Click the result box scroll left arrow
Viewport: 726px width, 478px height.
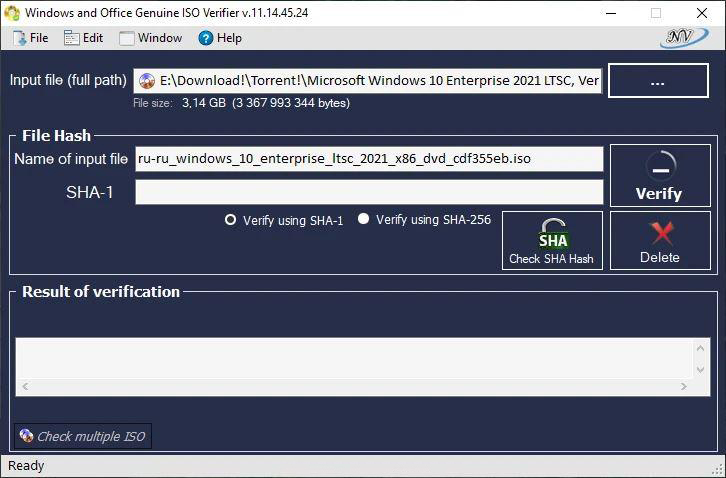tap(25, 386)
